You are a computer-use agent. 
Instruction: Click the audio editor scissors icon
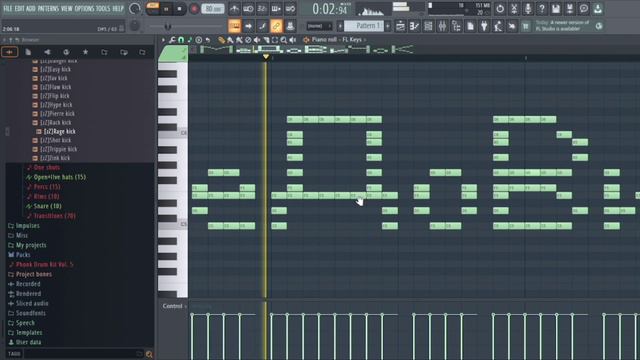[x=514, y=9]
